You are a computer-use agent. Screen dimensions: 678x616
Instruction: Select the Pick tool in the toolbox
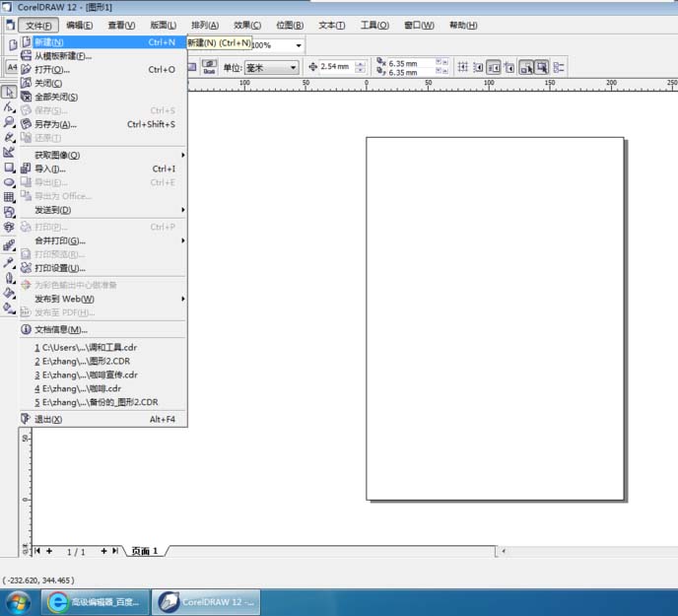click(x=9, y=92)
